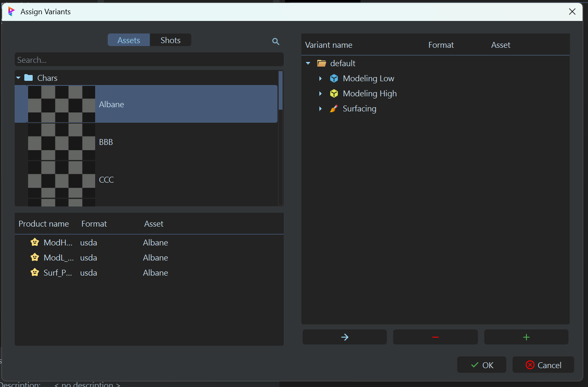Collapse the Chars folder tree
The image size is (588, 387).
point(18,78)
